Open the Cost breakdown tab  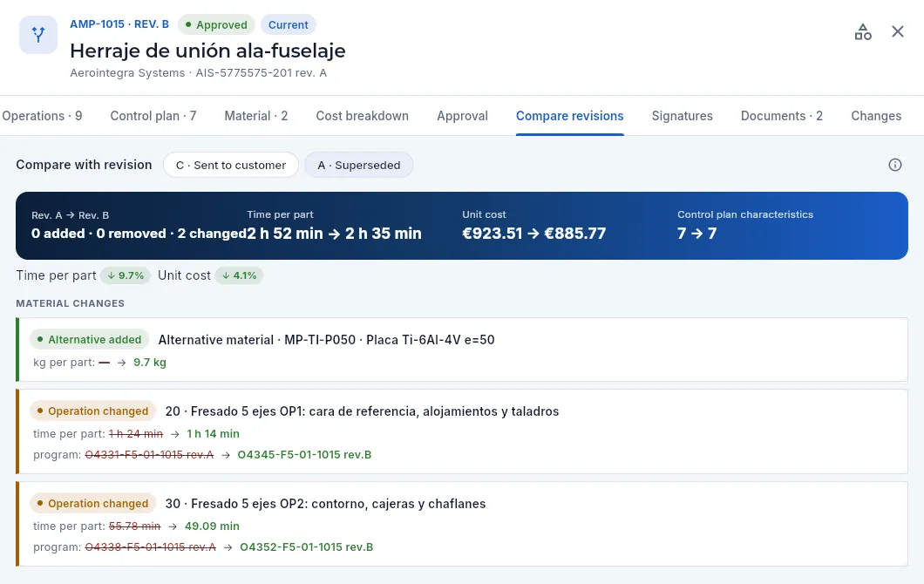(363, 116)
